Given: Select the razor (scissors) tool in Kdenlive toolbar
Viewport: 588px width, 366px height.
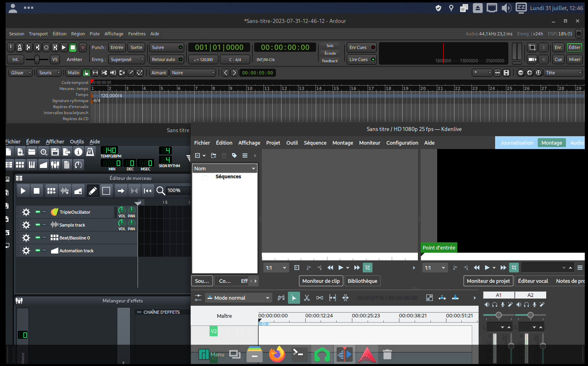Looking at the screenshot, I should (x=307, y=298).
